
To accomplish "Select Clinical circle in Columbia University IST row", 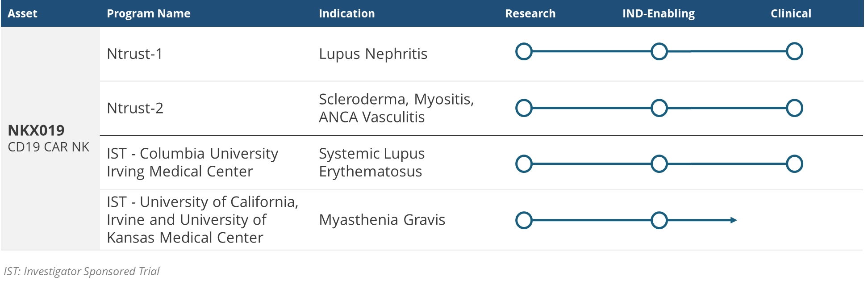I will point(794,164).
